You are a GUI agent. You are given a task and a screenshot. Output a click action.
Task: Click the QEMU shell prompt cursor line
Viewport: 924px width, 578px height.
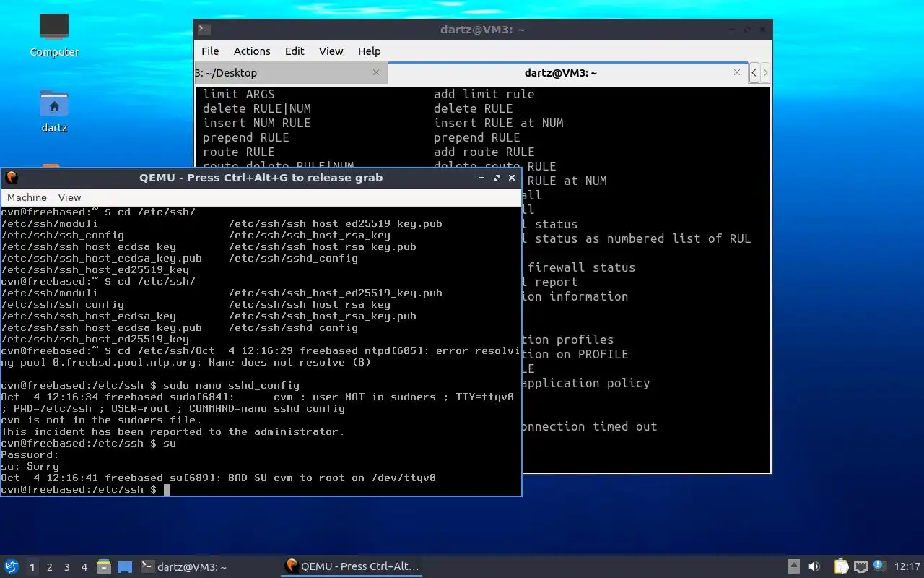(x=85, y=489)
